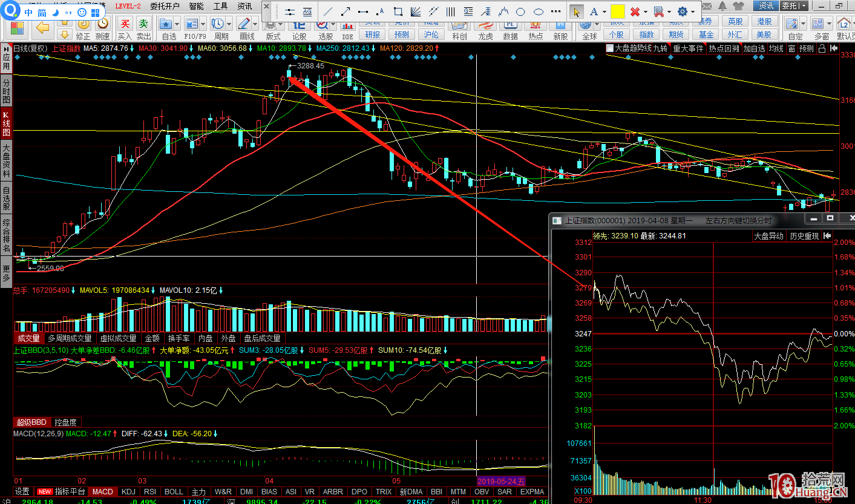Activate the pointer selection cursor tool

tap(576, 11)
